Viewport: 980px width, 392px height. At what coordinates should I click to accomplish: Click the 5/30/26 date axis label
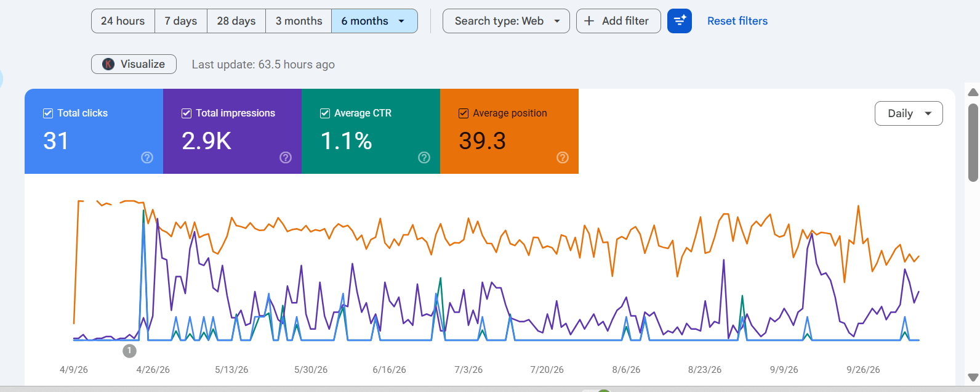tap(311, 370)
